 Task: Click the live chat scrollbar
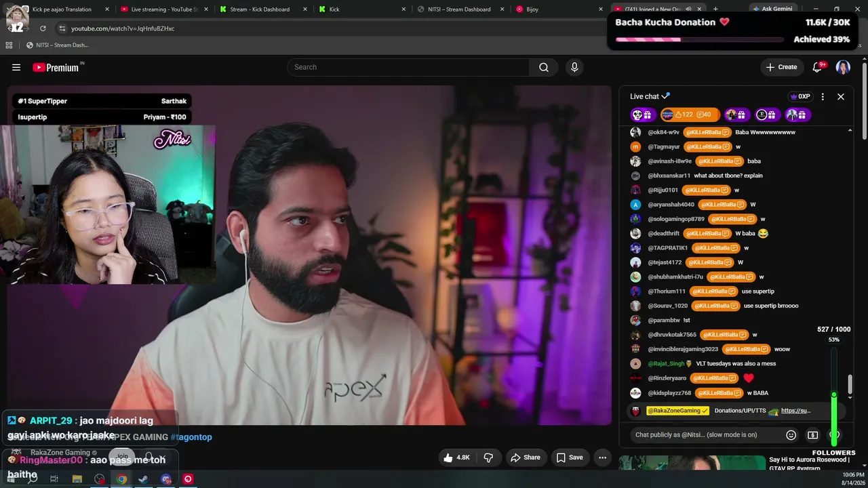coord(850,385)
